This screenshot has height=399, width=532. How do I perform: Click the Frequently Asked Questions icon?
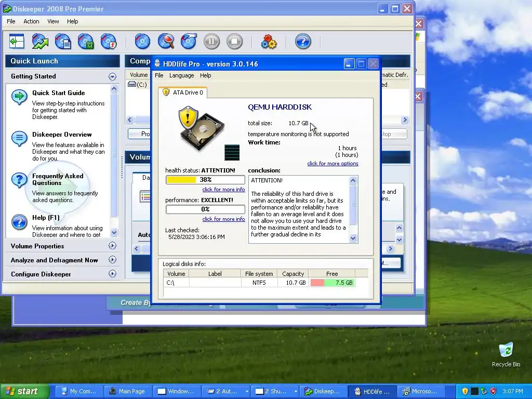pyautogui.click(x=19, y=180)
